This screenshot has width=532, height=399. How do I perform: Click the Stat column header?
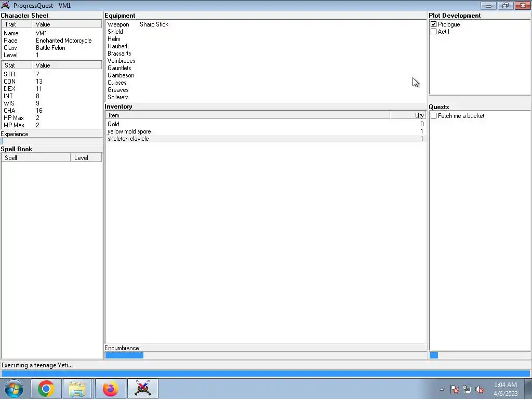click(x=17, y=65)
